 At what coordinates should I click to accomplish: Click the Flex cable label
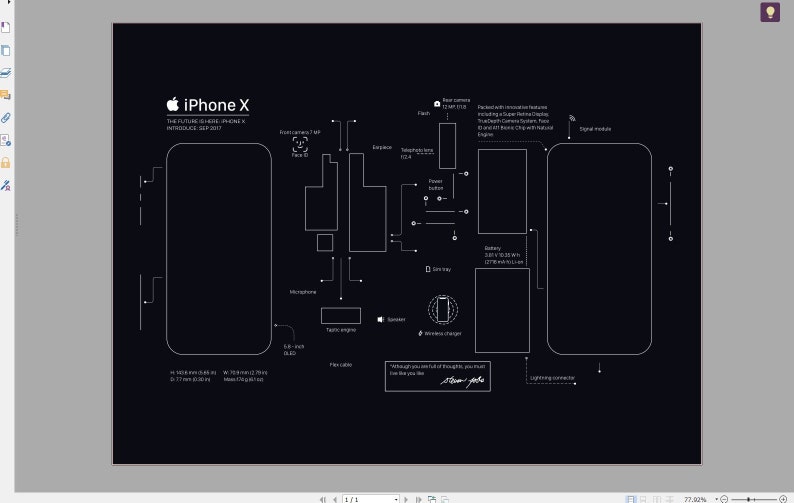341,364
